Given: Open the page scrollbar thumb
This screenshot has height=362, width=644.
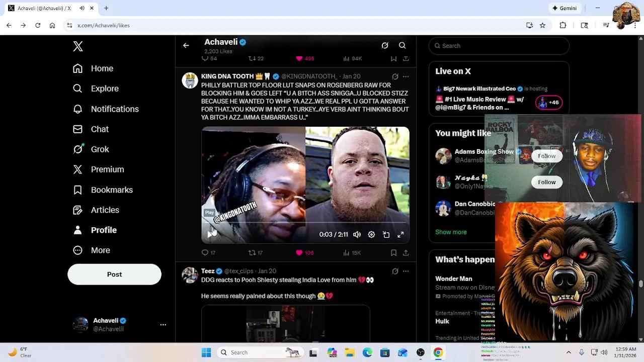Looking at the screenshot, I should pyautogui.click(x=640, y=284).
